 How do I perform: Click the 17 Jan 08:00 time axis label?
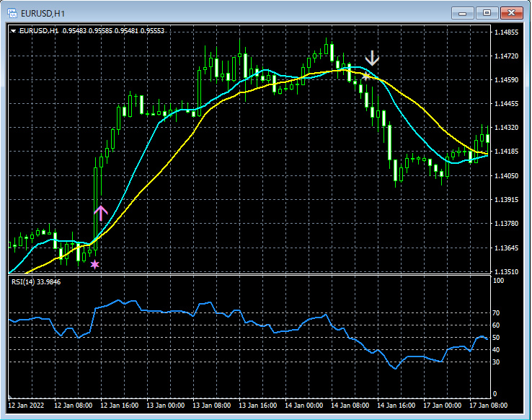(489, 406)
